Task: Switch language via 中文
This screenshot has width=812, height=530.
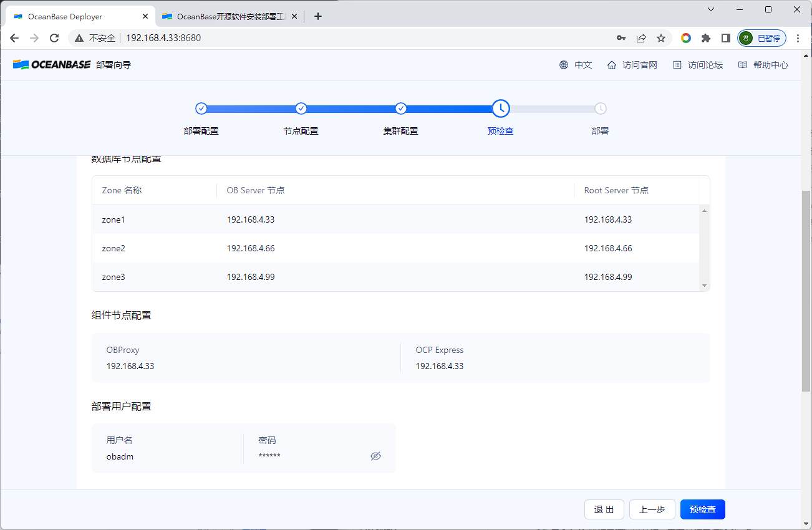Action: [583, 65]
